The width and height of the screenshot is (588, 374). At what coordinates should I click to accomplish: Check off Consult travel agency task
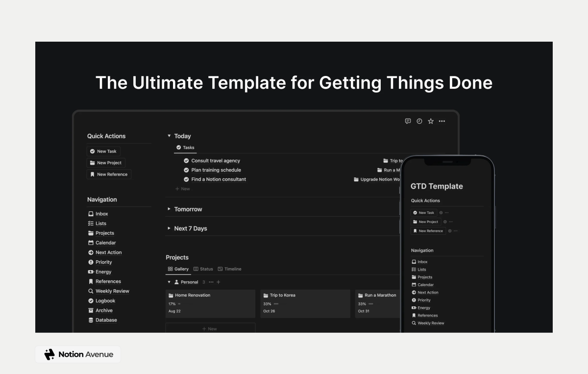coord(186,160)
